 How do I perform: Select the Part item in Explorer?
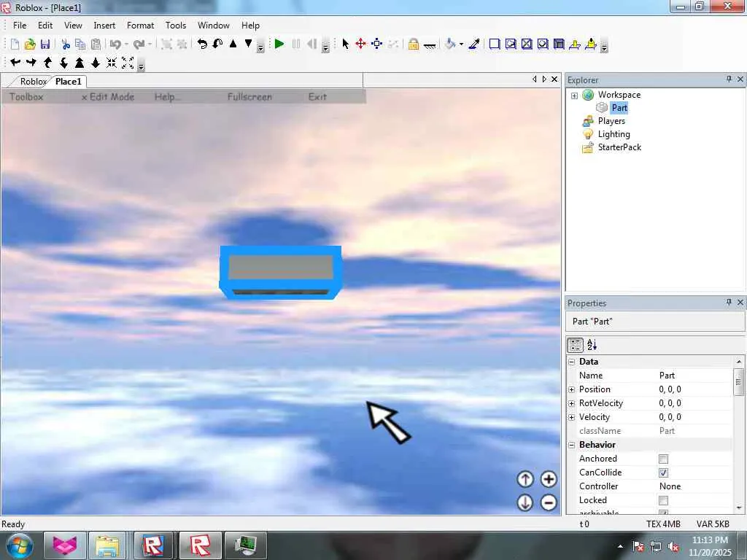point(619,108)
